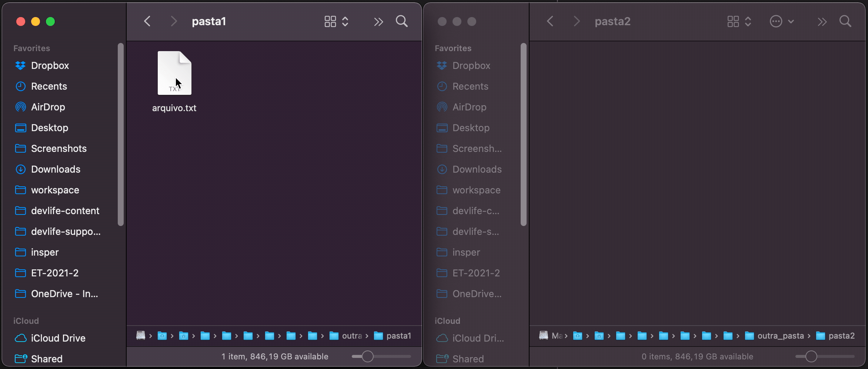Go back in pasta1 window

coord(147,21)
